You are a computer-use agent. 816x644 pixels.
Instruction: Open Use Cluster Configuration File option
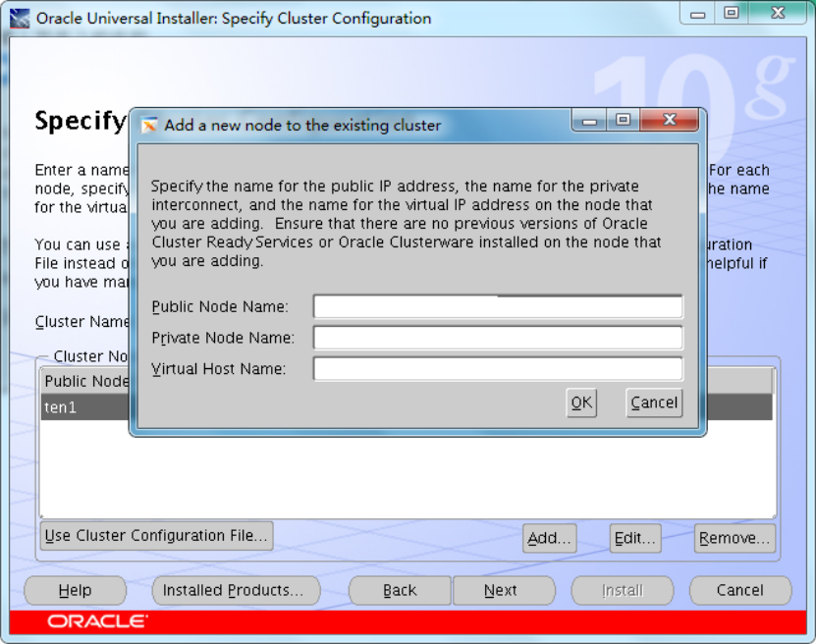click(156, 536)
